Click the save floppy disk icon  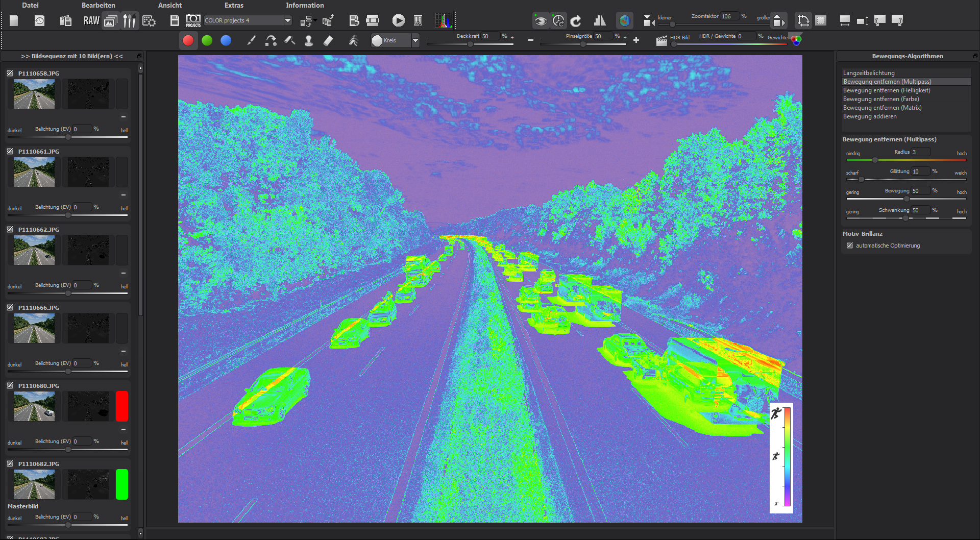pyautogui.click(x=175, y=20)
